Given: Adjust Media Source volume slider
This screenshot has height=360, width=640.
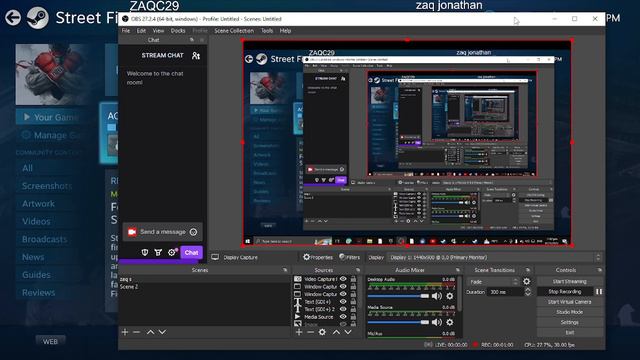Looking at the screenshot, I should click(398, 322).
